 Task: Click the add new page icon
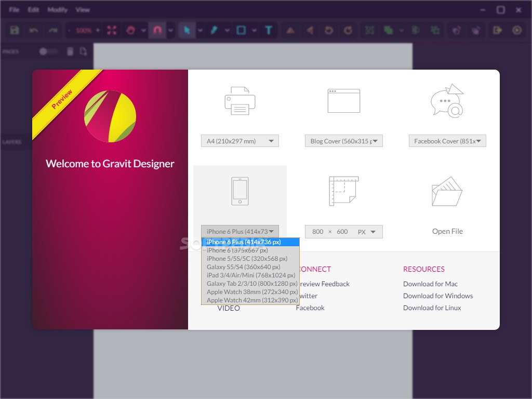[84, 51]
